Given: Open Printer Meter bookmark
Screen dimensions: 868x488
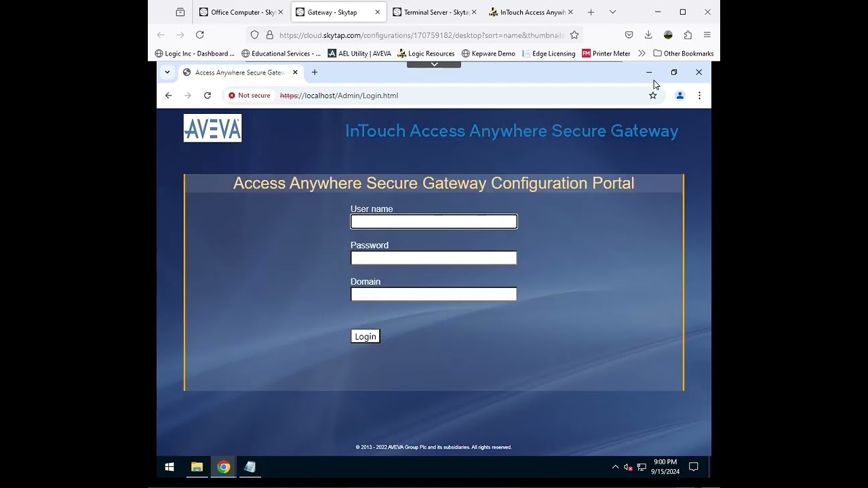Looking at the screenshot, I should [x=606, y=54].
